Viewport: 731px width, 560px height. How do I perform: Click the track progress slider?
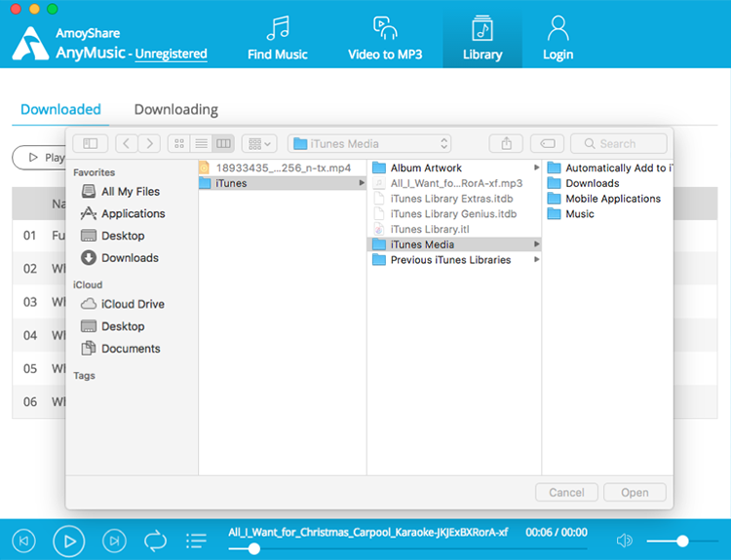click(x=407, y=549)
